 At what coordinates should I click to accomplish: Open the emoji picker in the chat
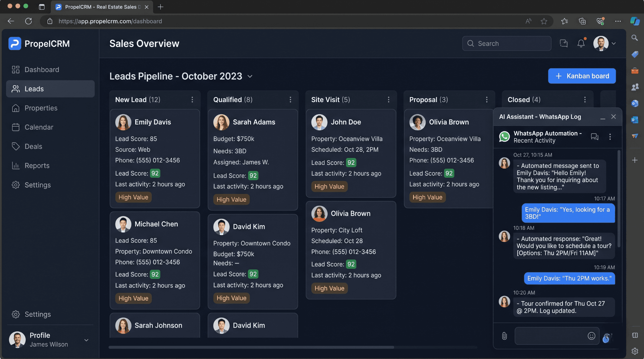click(591, 336)
